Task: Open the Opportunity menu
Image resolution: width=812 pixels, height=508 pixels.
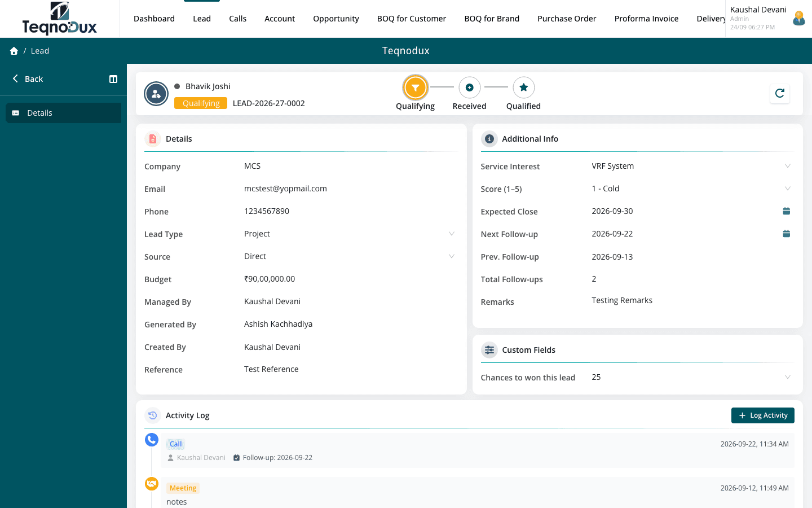Action: (336, 19)
